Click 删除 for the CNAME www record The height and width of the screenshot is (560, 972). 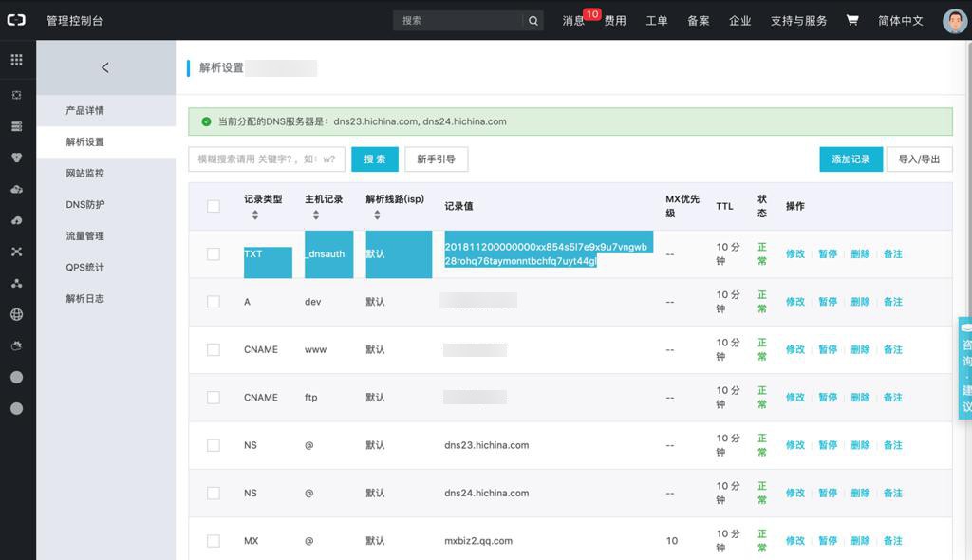point(860,350)
